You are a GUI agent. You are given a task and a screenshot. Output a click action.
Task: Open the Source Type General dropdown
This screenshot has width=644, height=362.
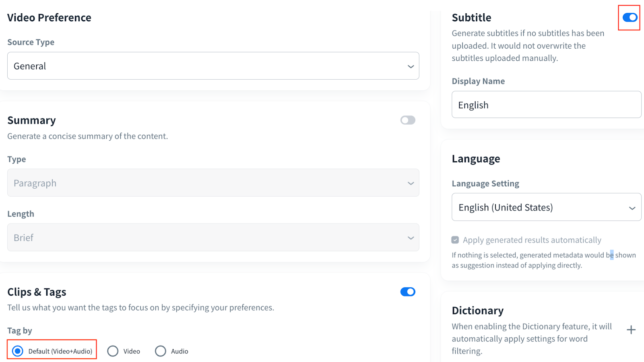(213, 66)
